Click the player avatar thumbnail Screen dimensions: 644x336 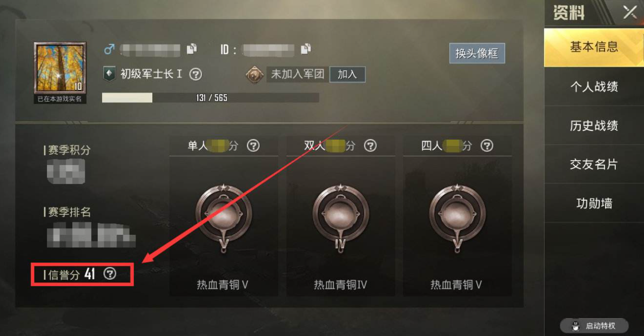click(x=60, y=68)
